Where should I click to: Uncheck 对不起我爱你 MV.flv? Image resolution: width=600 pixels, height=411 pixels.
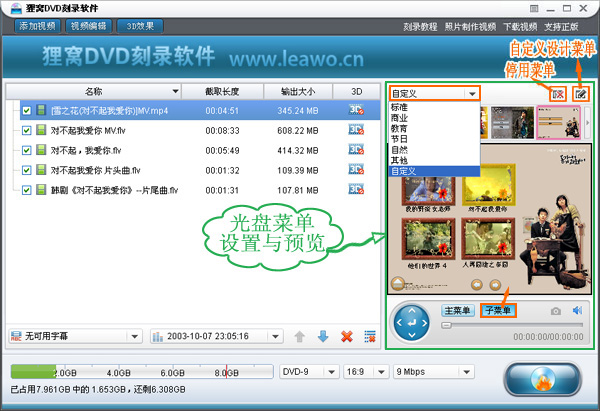[x=26, y=130]
